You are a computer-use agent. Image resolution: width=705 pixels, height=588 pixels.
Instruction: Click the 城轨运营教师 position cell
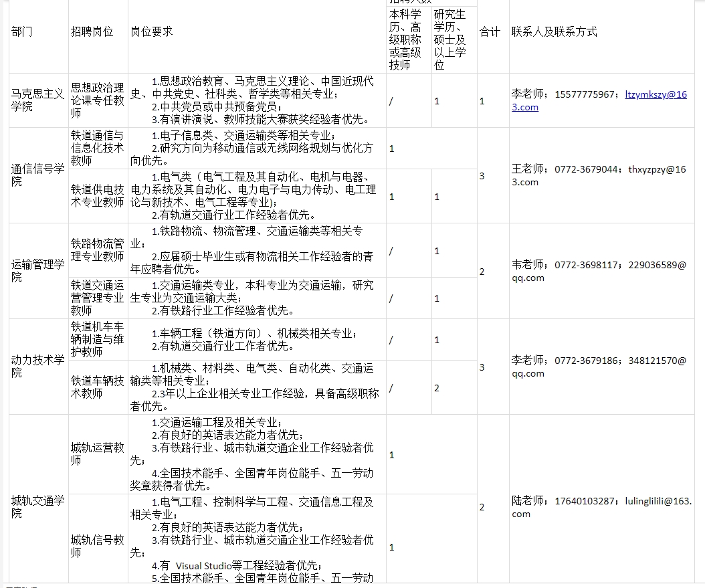click(x=98, y=454)
